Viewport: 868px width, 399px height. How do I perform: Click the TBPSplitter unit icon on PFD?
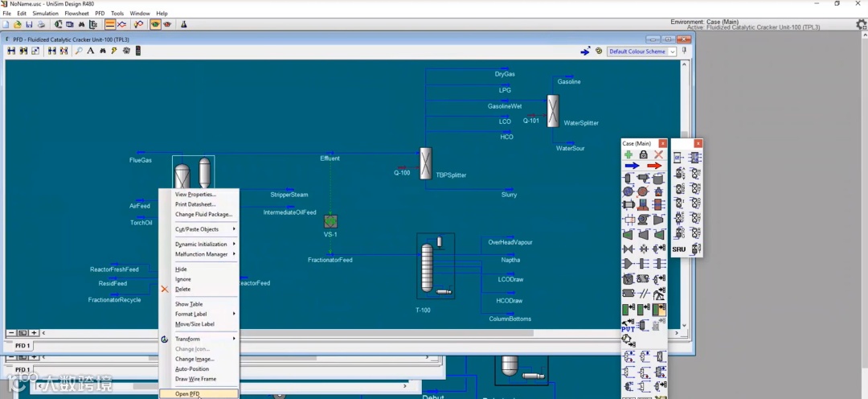[x=425, y=163]
